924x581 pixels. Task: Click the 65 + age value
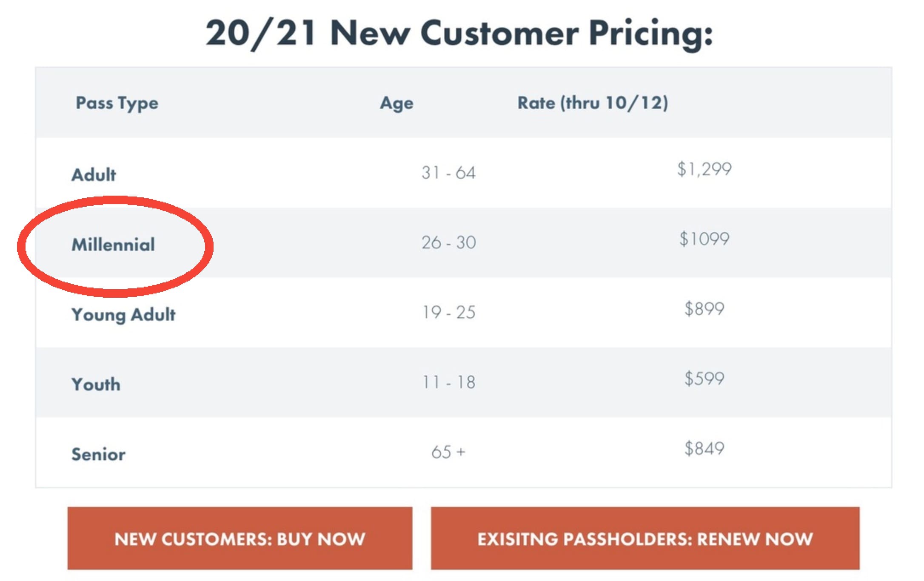tap(448, 452)
